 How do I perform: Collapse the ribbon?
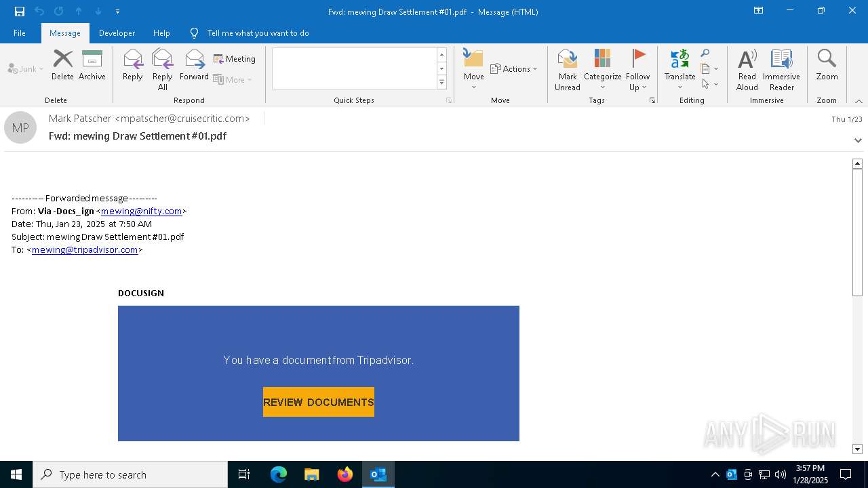[859, 101]
